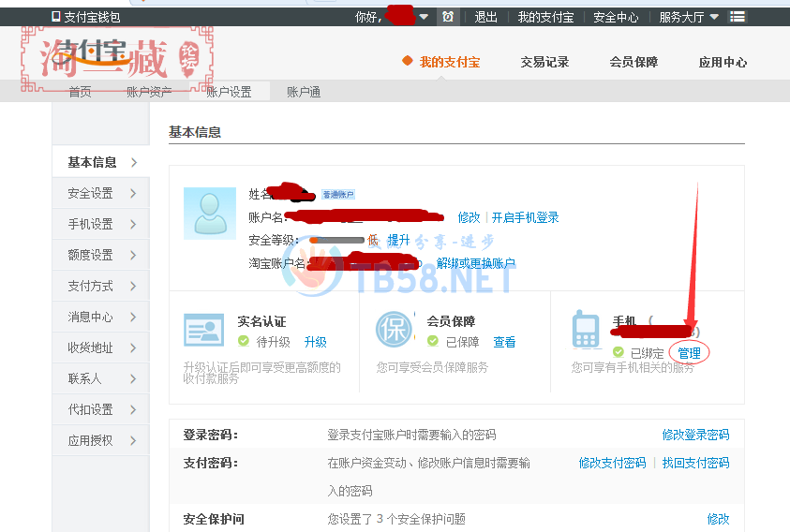Click 管理 link for bound phone
This screenshot has width=790, height=532.
[x=689, y=353]
